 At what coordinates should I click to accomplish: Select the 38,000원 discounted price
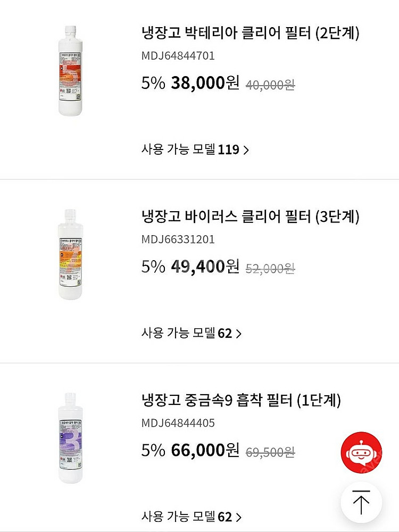click(x=205, y=84)
